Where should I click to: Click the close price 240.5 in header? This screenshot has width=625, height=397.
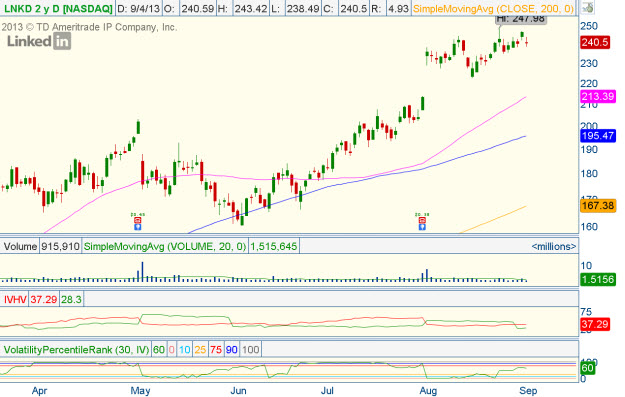(353, 8)
